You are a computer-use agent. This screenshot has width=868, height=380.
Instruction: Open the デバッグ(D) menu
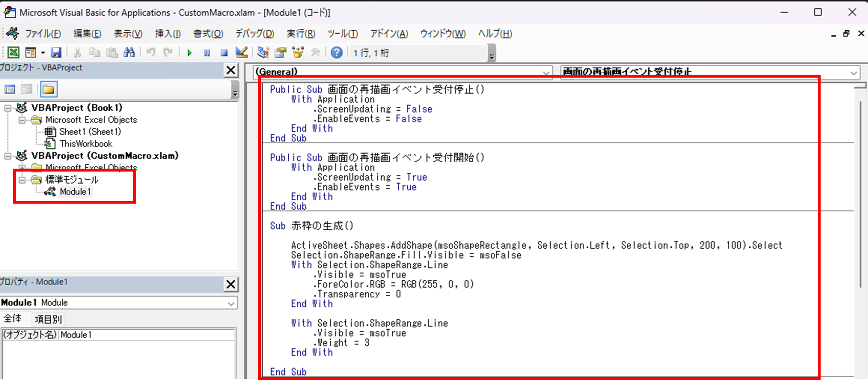coord(254,34)
